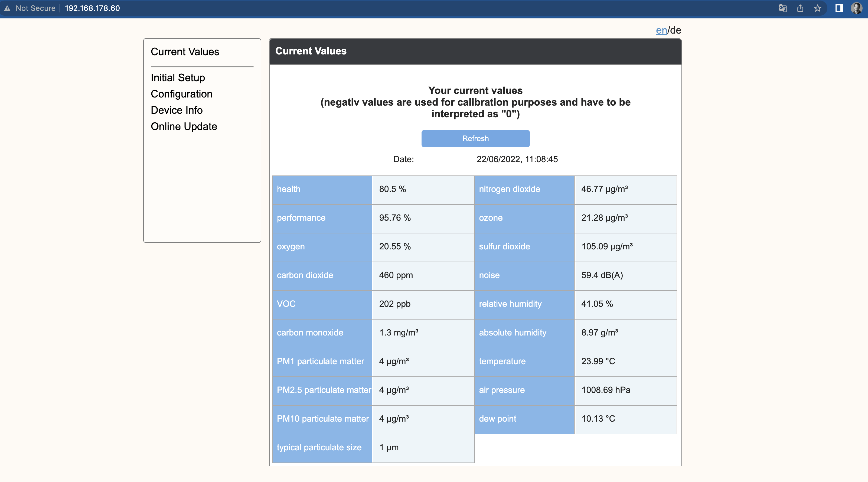Viewport: 868px width, 482px height.
Task: Switch to the Device Info page
Action: coord(177,110)
